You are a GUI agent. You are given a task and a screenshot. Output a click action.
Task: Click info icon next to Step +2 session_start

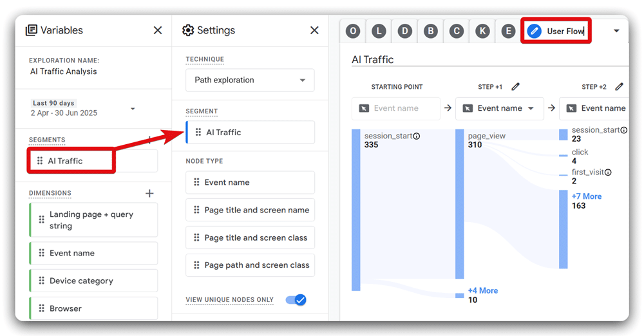pos(624,130)
